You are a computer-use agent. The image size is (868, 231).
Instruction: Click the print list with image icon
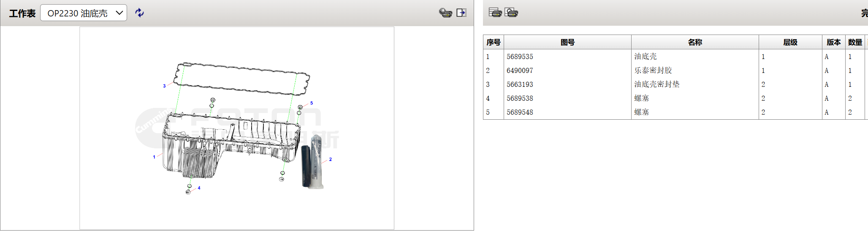point(511,13)
